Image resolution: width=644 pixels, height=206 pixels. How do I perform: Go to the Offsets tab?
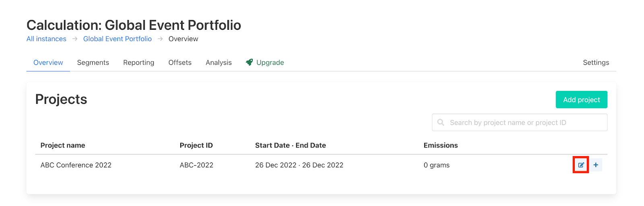click(x=180, y=62)
